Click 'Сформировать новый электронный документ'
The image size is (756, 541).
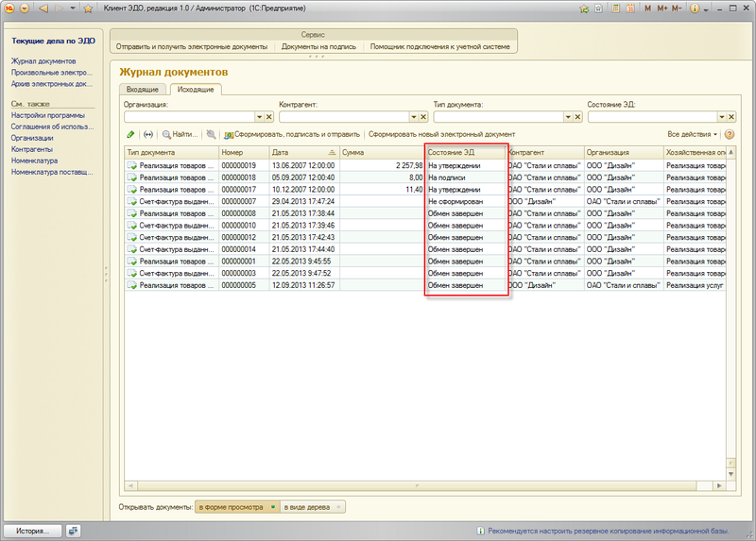(441, 134)
